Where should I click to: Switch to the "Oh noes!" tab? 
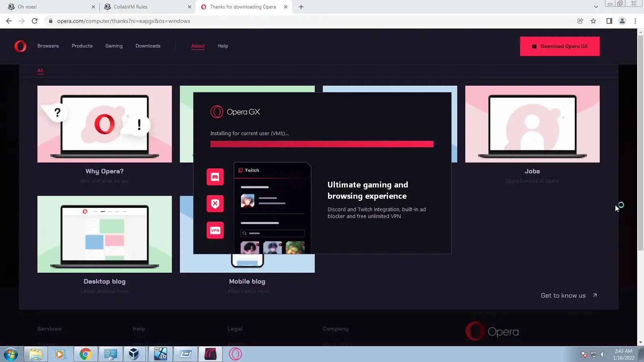(52, 7)
